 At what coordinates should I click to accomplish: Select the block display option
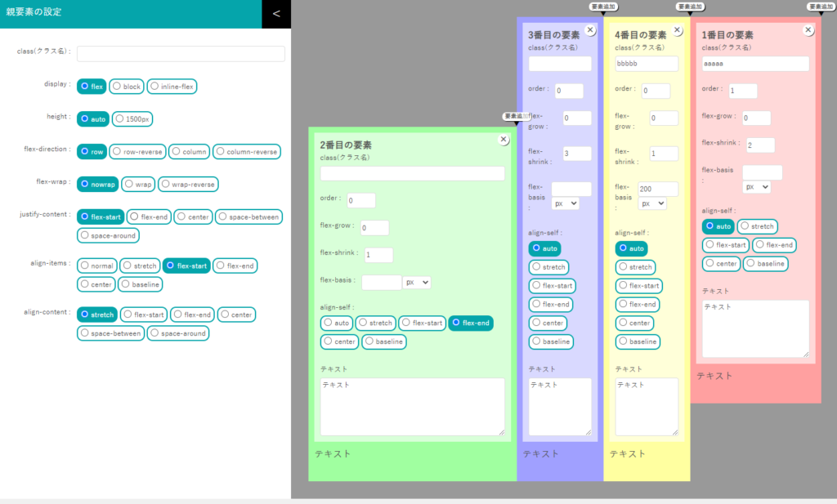(126, 86)
